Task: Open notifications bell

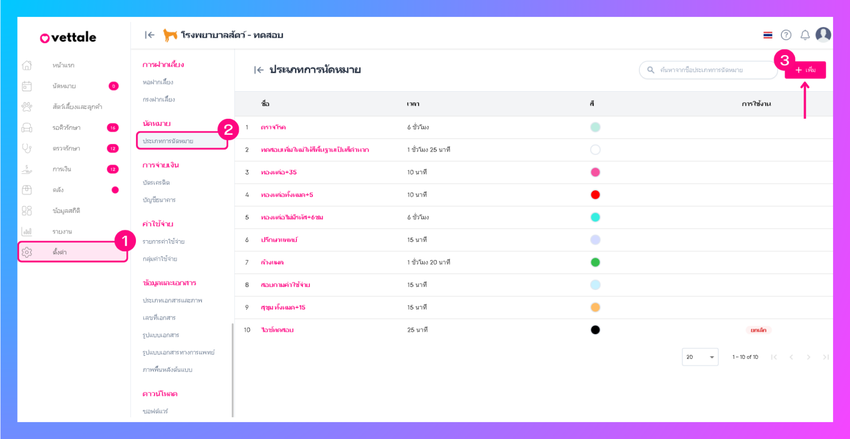Action: pos(805,35)
